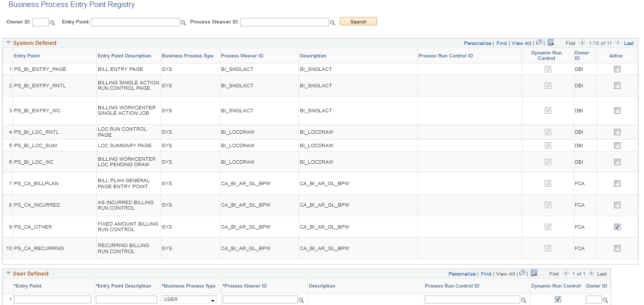
Task: Enable Active checkbox for PS_BI_ENTRY_PAGE
Action: pyautogui.click(x=617, y=69)
